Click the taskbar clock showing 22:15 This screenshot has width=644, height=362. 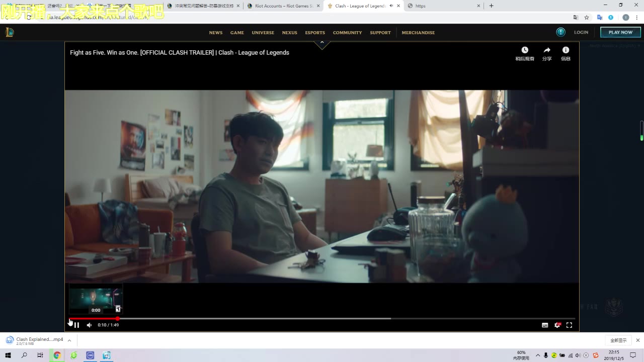[614, 355]
